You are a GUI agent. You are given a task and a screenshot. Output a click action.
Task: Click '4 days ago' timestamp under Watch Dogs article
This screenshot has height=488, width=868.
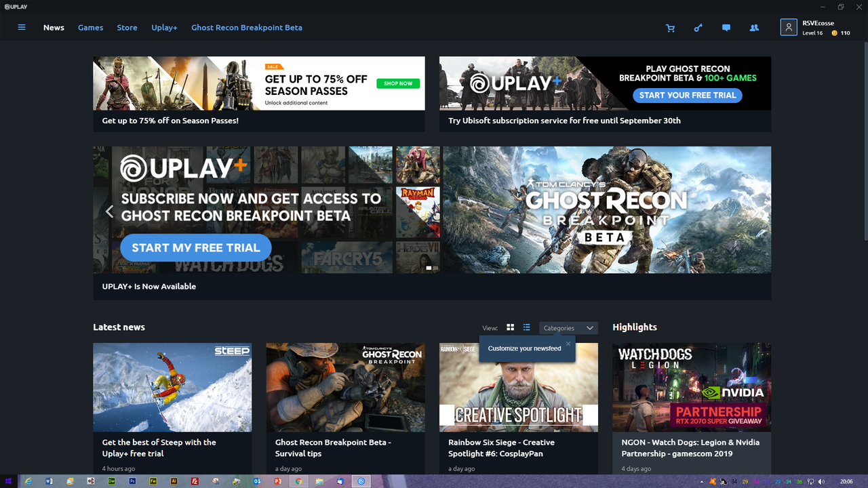636,469
